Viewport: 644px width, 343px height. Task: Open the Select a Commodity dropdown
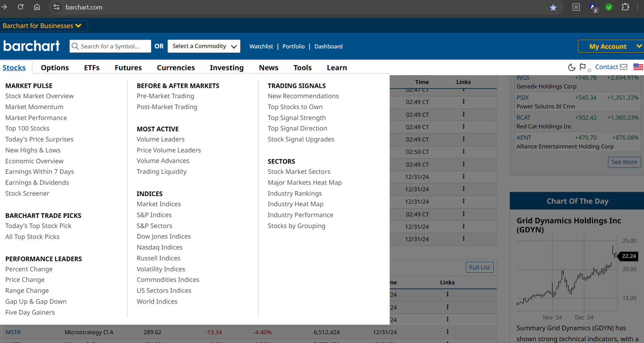click(x=204, y=46)
